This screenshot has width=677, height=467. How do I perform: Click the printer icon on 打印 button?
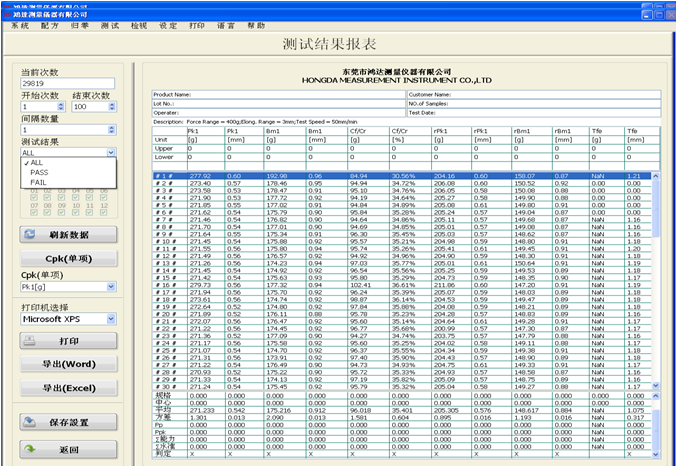tap(31, 340)
